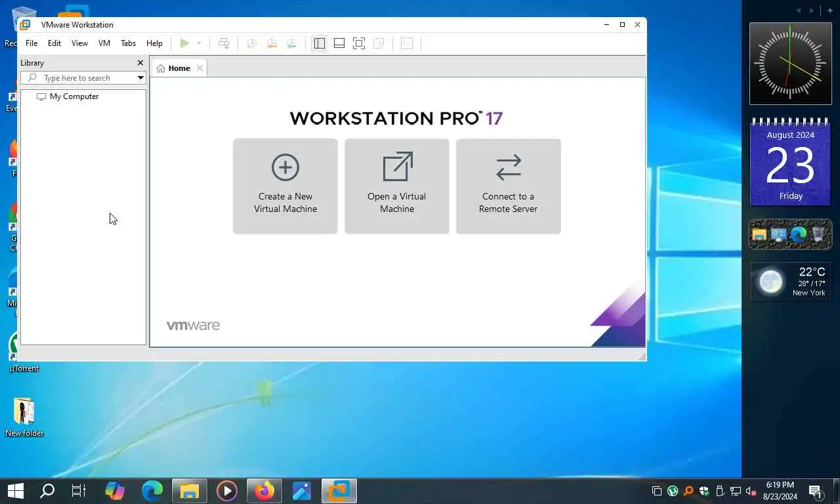
Task: Open the Photos app taskbar icon
Action: pyautogui.click(x=302, y=491)
